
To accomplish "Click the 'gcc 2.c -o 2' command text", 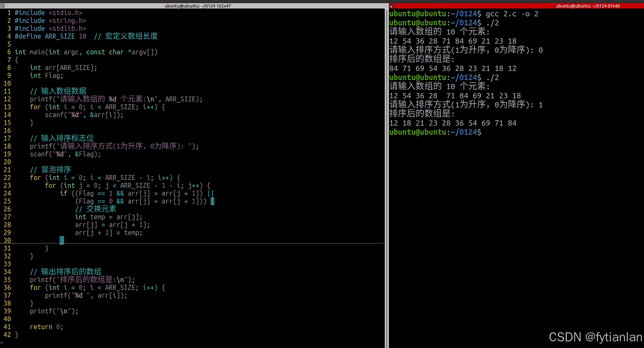I will (512, 14).
